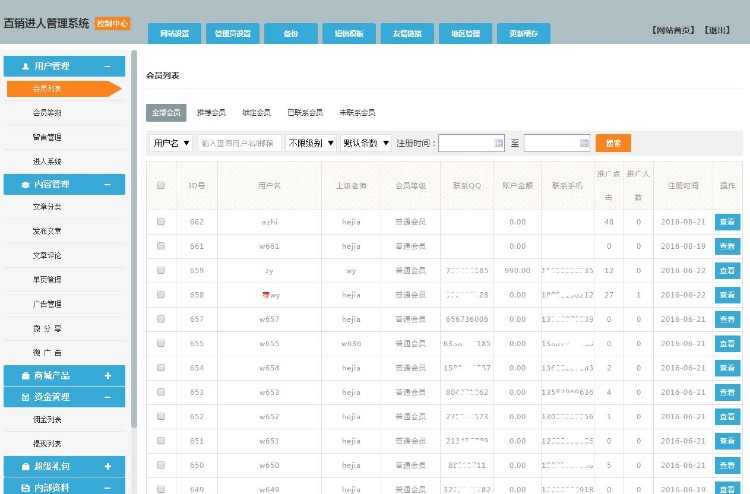Switch to the 未联系会员 tab
The height and width of the screenshot is (494, 750).
pyautogui.click(x=357, y=113)
